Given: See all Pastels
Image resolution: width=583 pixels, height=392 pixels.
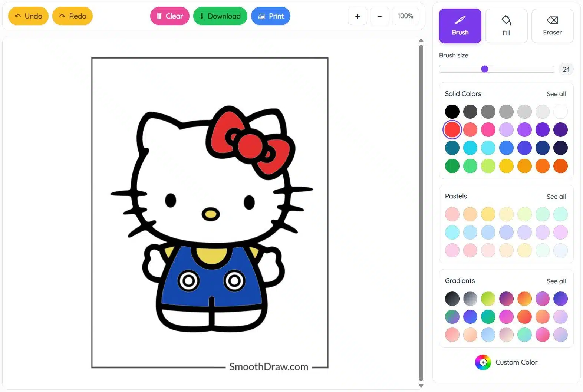Looking at the screenshot, I should pyautogui.click(x=556, y=197).
